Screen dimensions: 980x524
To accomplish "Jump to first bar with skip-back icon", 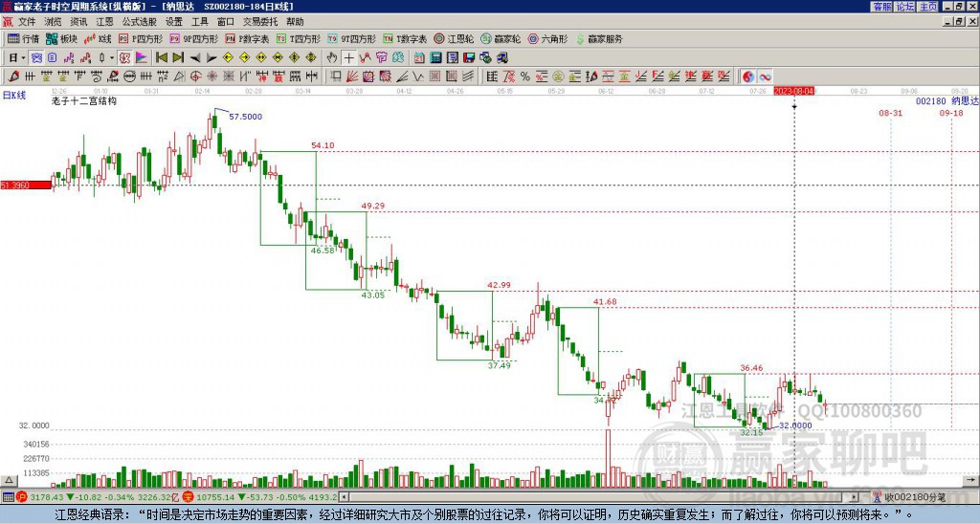I will click(162, 58).
